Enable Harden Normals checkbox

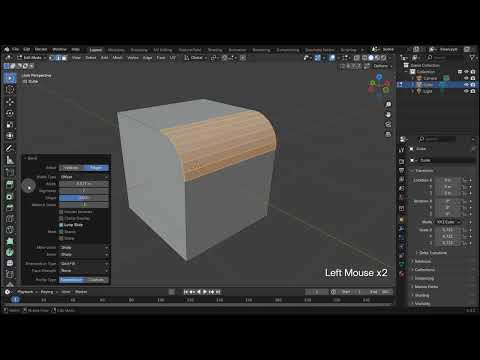61,212
